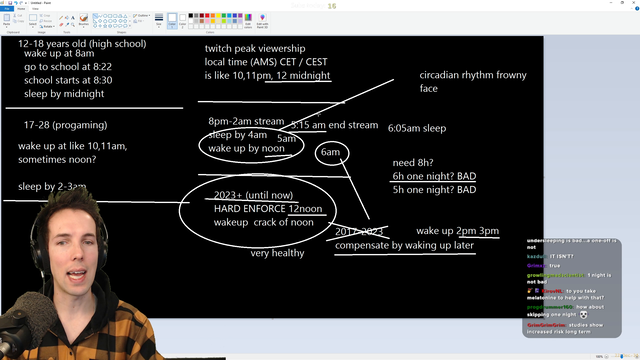Click 'twitch peak viewership' text on canvas
Viewport: 640px width, 360px height.
255,48
